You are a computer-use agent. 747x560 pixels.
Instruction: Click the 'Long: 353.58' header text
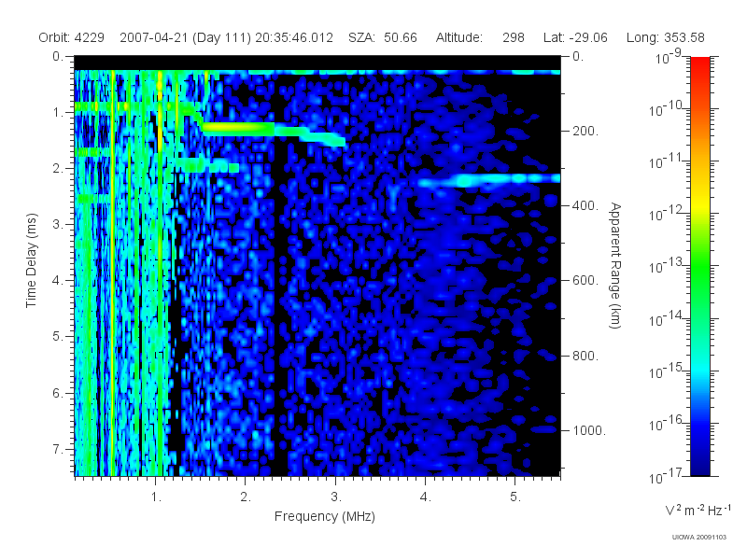[665, 37]
